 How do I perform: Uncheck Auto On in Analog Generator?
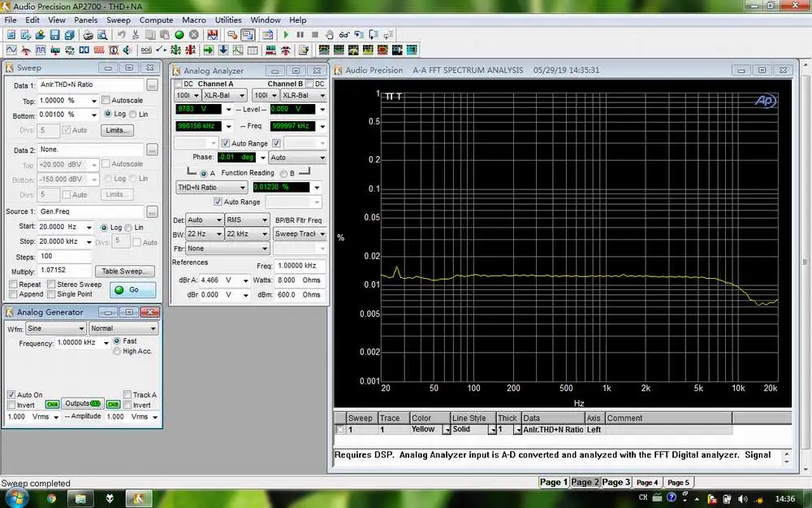11,395
